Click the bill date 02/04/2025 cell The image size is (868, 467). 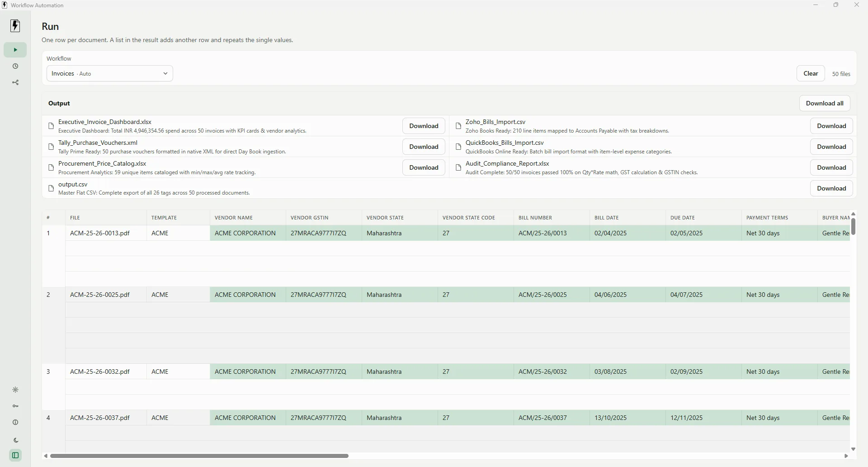[627, 233]
